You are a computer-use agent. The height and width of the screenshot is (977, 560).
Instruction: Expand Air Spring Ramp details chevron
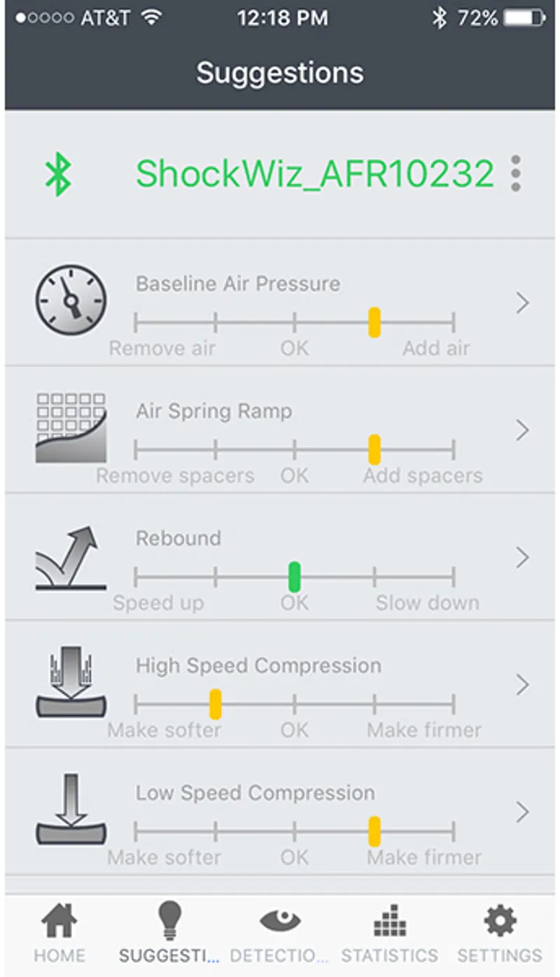point(522,431)
